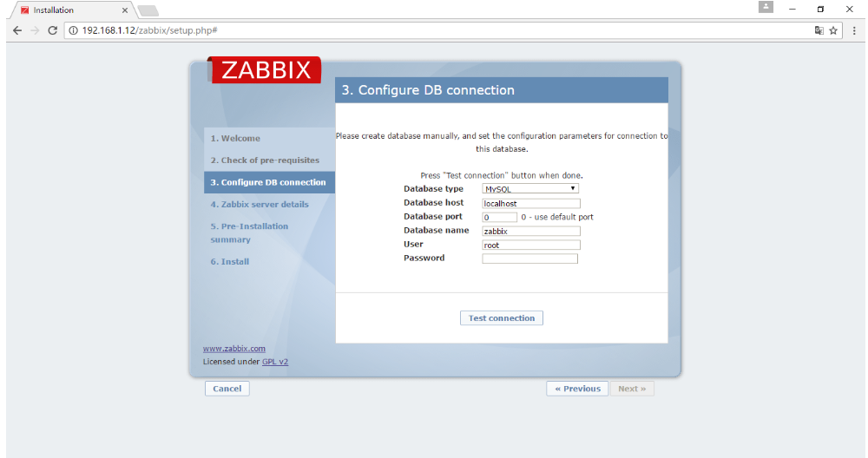
Task: Click the browser forward arrow
Action: 35,30
